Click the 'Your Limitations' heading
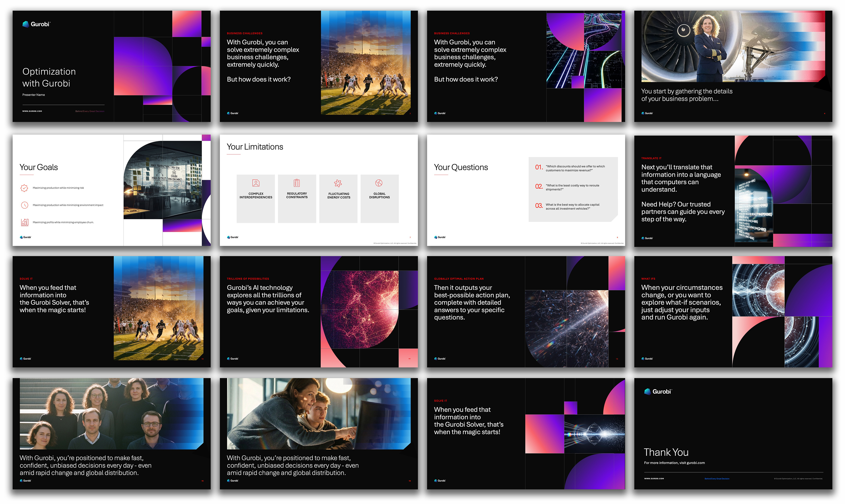Screen dimensions: 845x504 [255, 147]
